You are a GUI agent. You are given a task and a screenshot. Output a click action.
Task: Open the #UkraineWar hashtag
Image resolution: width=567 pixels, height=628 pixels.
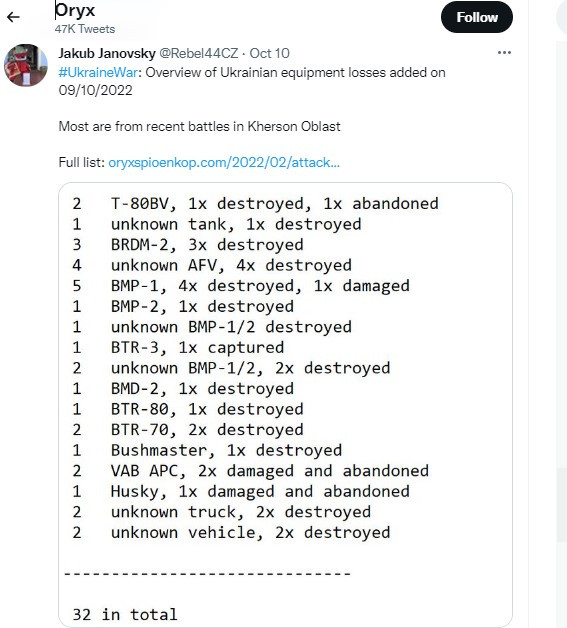pyautogui.click(x=98, y=72)
